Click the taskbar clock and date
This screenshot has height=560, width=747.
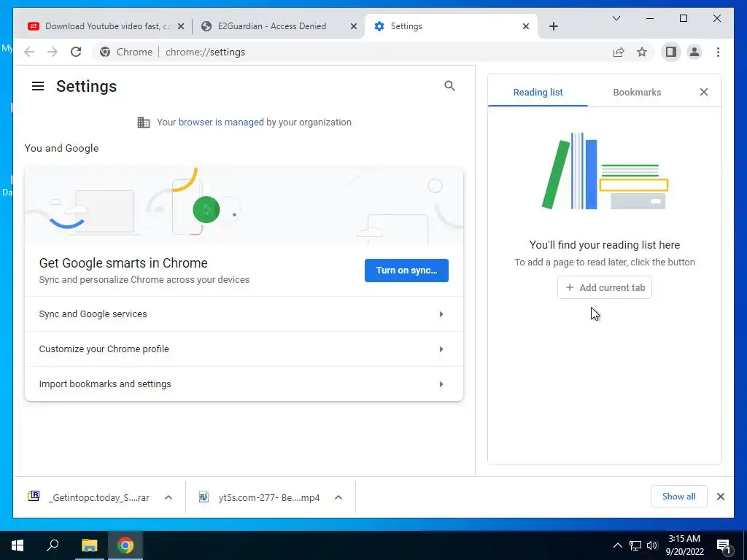click(684, 545)
